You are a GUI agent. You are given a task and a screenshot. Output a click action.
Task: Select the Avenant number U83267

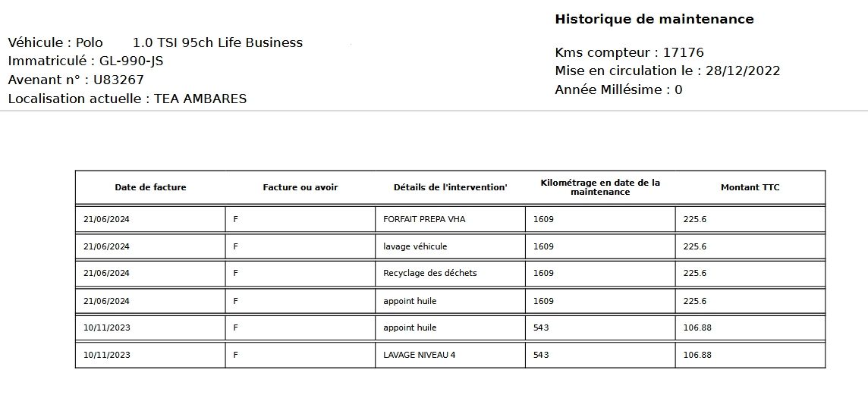[118, 80]
